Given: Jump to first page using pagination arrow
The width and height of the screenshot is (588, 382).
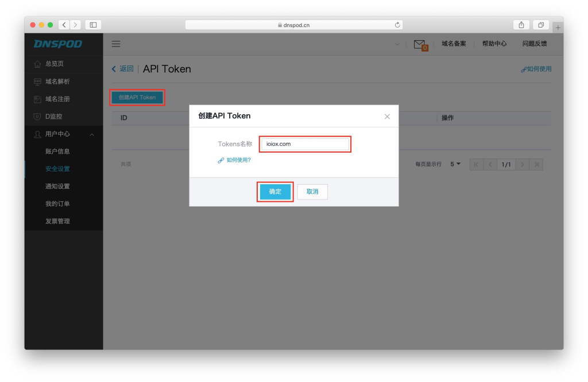Looking at the screenshot, I should coord(476,164).
